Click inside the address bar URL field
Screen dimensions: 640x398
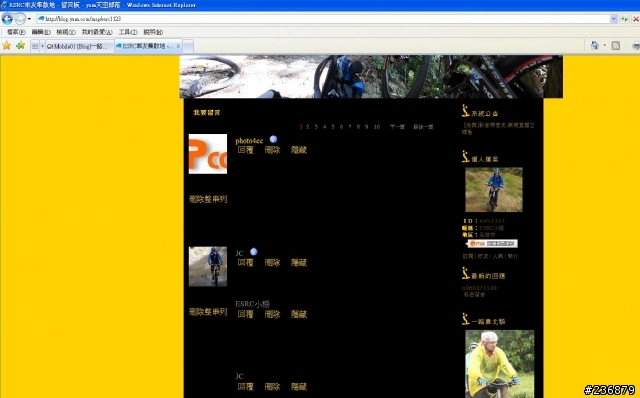tap(327, 19)
